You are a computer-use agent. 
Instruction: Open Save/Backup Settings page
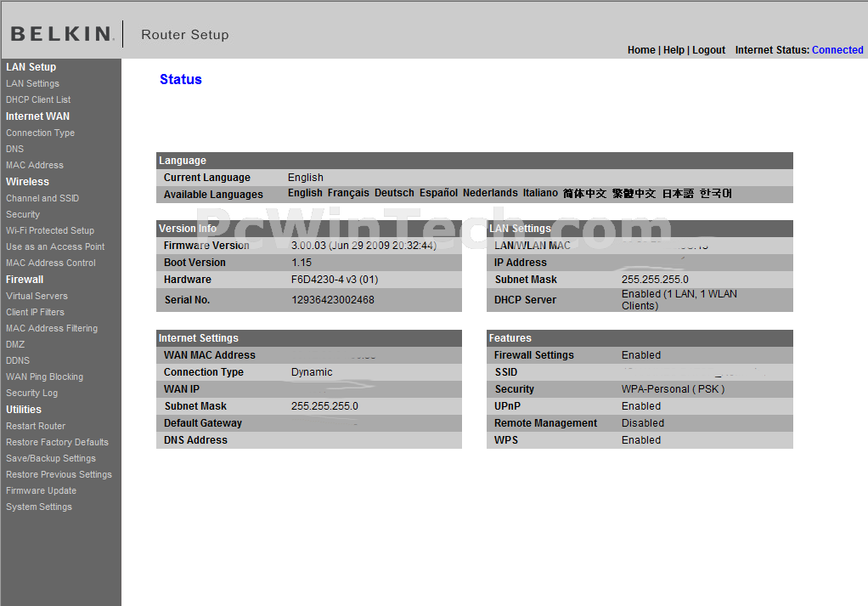click(x=50, y=458)
